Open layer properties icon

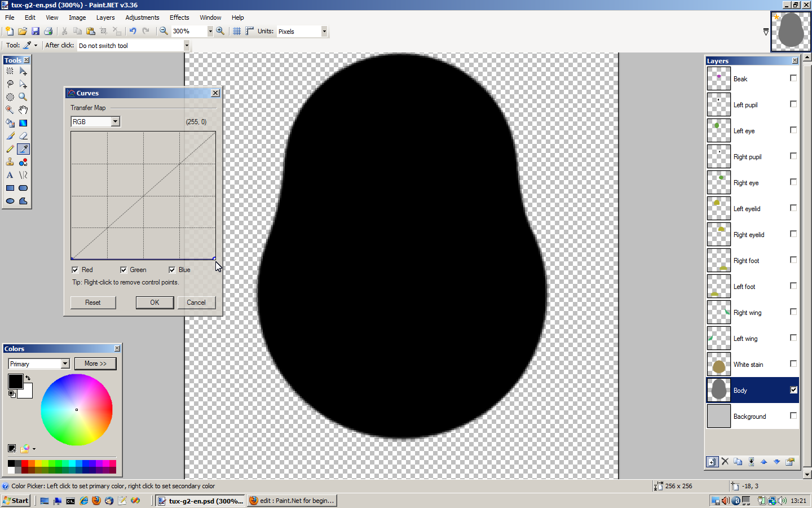click(790, 462)
